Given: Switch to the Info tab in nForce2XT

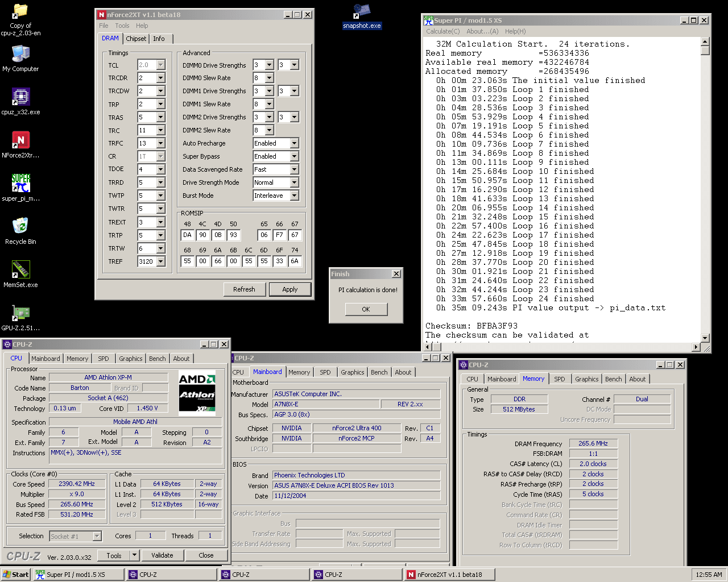Looking at the screenshot, I should [x=159, y=39].
